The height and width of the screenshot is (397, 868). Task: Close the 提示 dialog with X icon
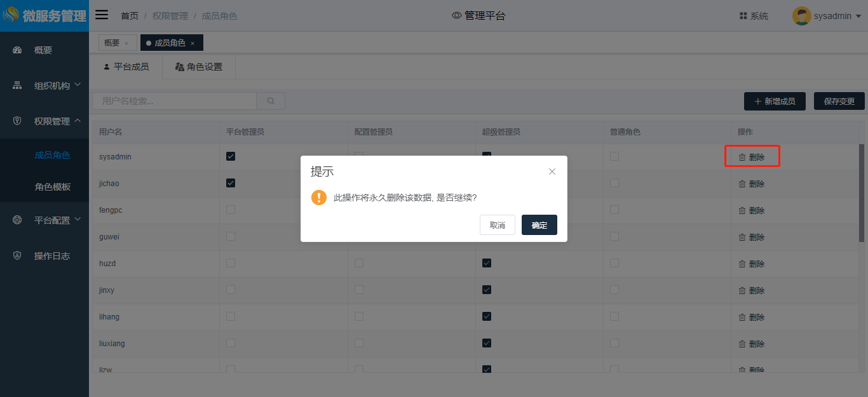tap(552, 172)
